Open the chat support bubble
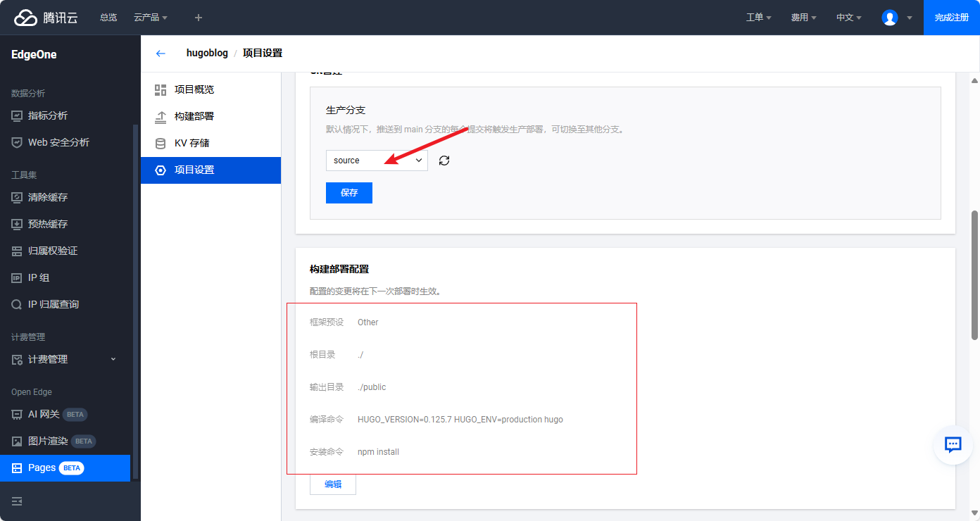This screenshot has width=980, height=521. tap(953, 444)
